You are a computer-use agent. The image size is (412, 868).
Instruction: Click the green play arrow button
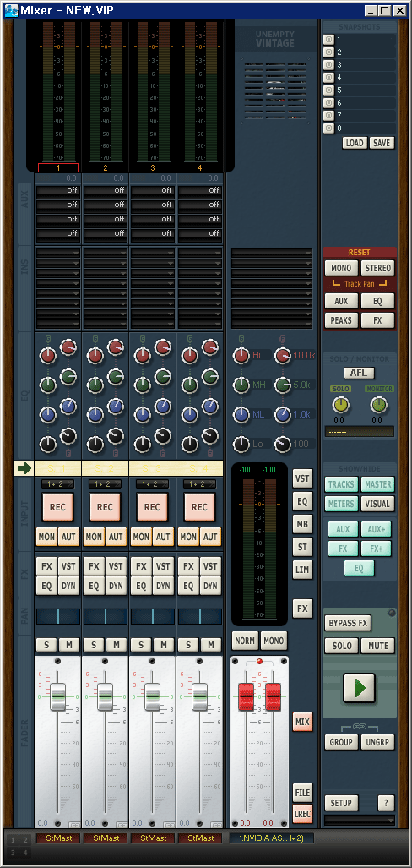click(x=360, y=687)
